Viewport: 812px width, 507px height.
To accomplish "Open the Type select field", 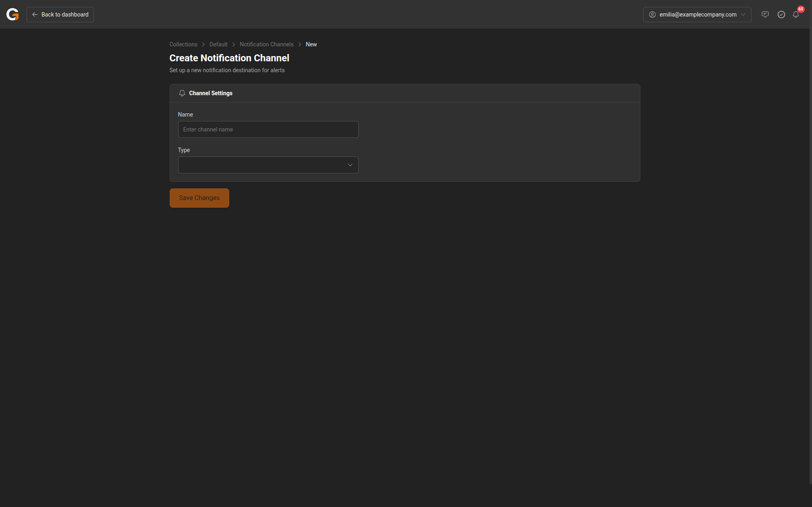I will click(x=262, y=165).
